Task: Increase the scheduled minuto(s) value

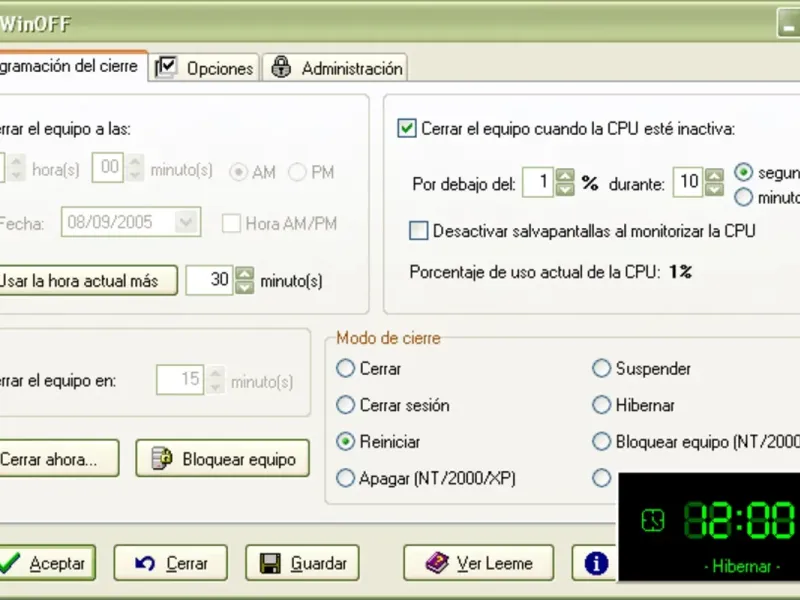Action: (x=135, y=161)
